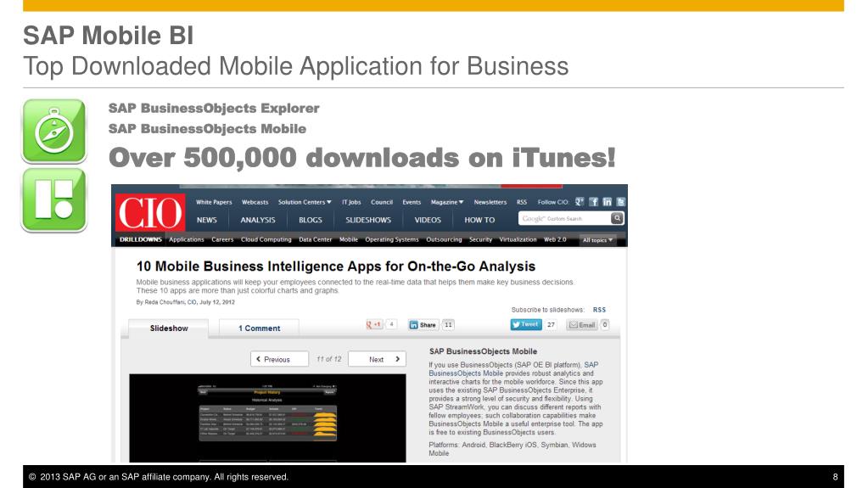Click the SAP BusinessObjects Mobile hyperlink in text

click(513, 369)
